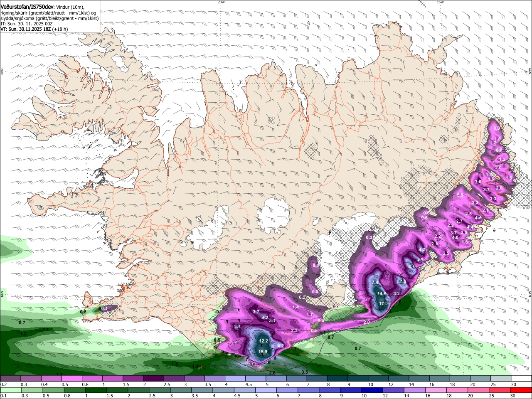This screenshot has width=532, height=399.
Task: Select the IT: Sun. 30. 11. 2025 00Z line
Action: click(26, 24)
